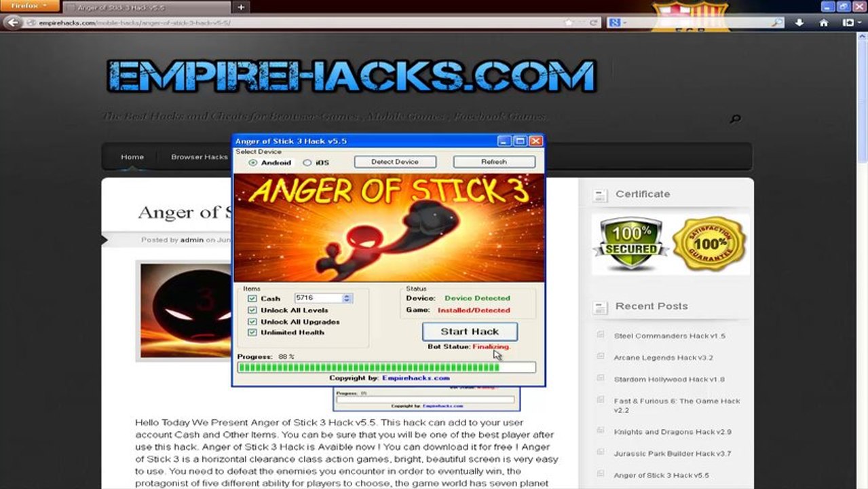Open Steel Commanders Hack v1.5 post
This screenshot has width=868, height=489.
(x=669, y=336)
